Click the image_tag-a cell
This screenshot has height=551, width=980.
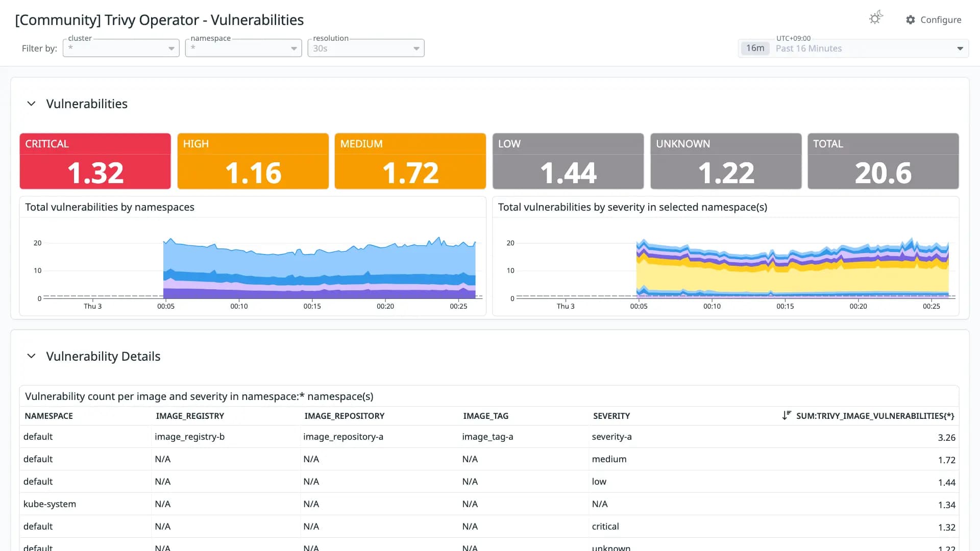(x=487, y=437)
